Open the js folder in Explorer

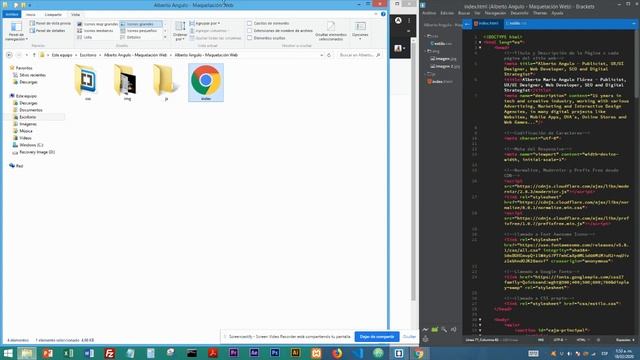[165, 82]
